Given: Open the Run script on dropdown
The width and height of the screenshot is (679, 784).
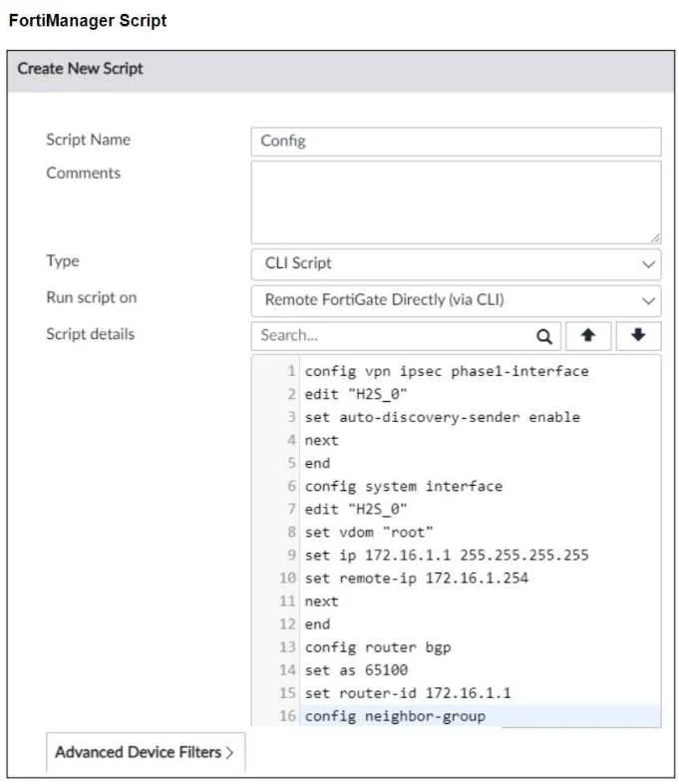Looking at the screenshot, I should point(457,300).
